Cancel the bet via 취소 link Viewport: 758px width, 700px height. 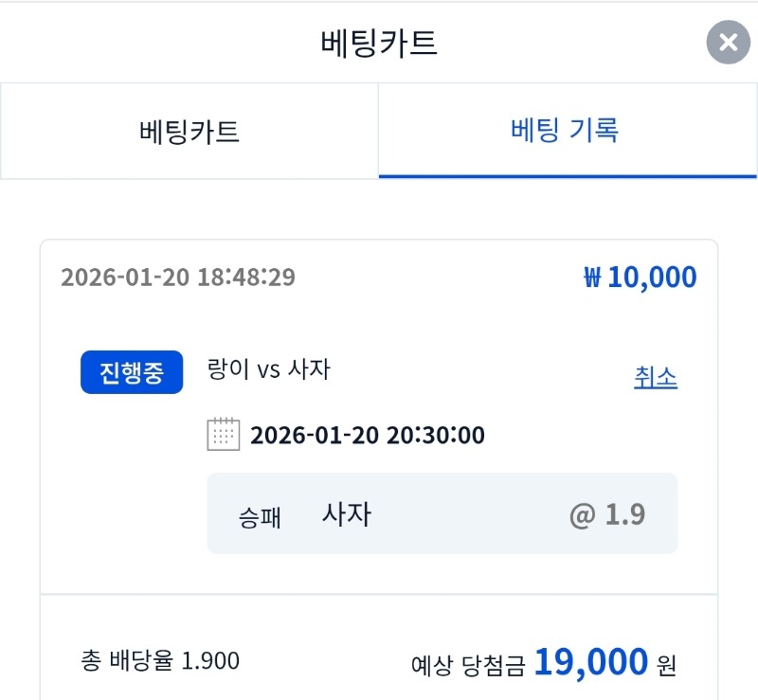(656, 377)
